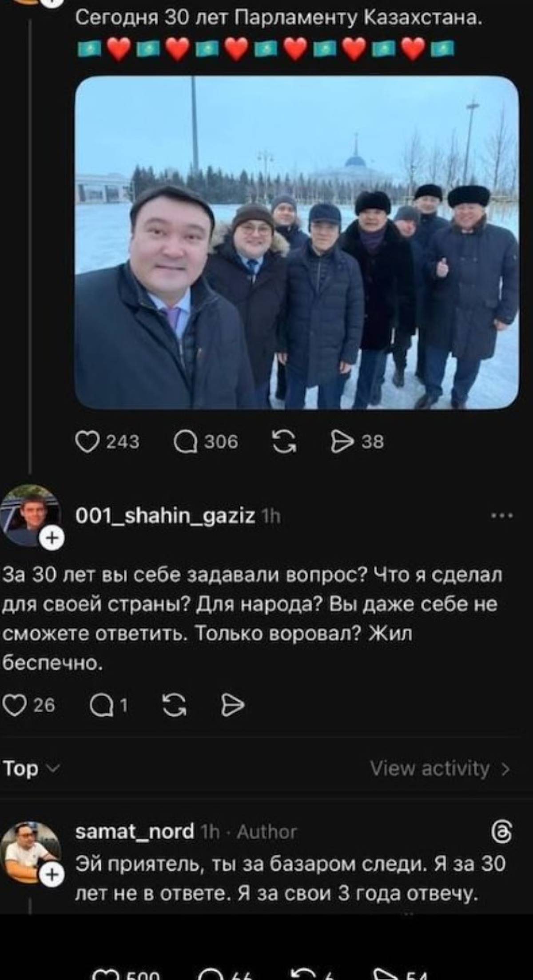
Task: Share the post using the 38 send icon
Action: [x=343, y=442]
